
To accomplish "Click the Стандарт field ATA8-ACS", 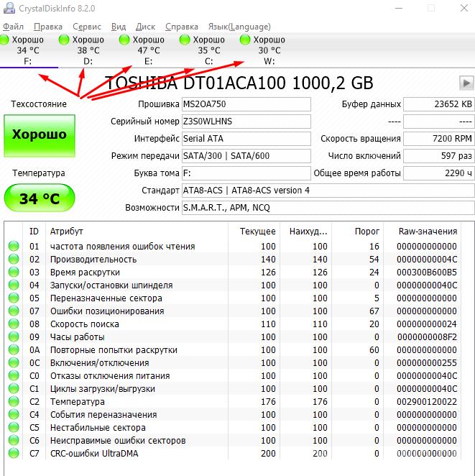I will coord(328,191).
